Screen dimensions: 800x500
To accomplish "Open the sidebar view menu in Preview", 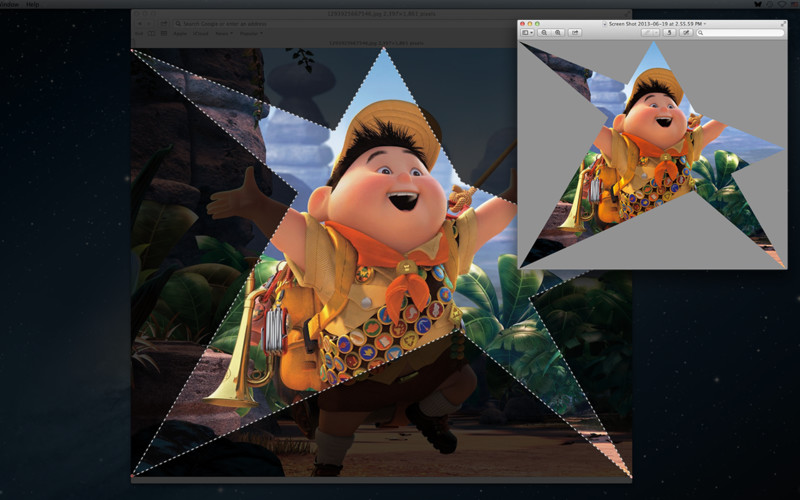I will (x=528, y=33).
